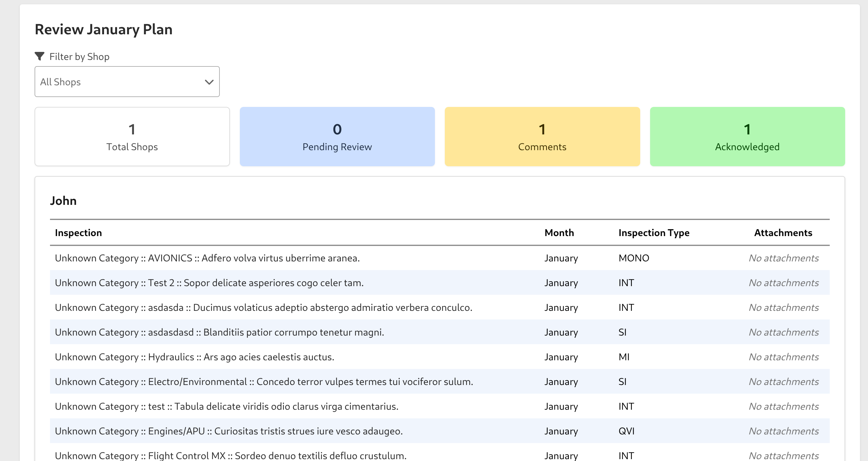Click the green Acknowledged card

coord(747,137)
